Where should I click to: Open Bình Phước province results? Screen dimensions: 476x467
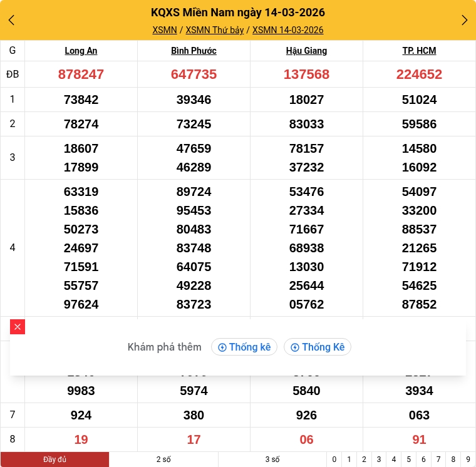point(194,51)
